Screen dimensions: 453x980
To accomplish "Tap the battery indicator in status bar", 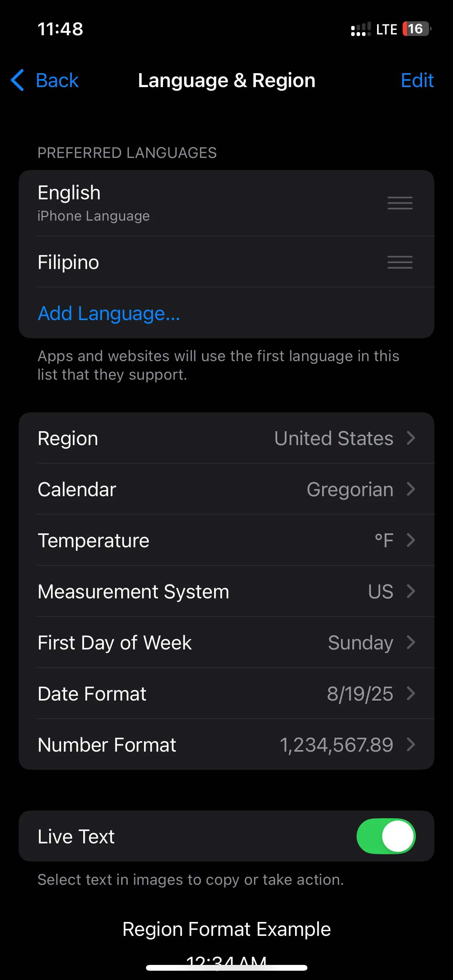I will tap(417, 29).
